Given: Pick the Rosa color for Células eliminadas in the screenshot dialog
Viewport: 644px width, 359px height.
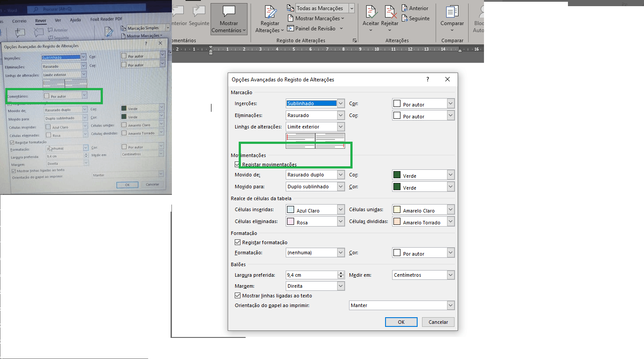Looking at the screenshot, I should coord(315,221).
